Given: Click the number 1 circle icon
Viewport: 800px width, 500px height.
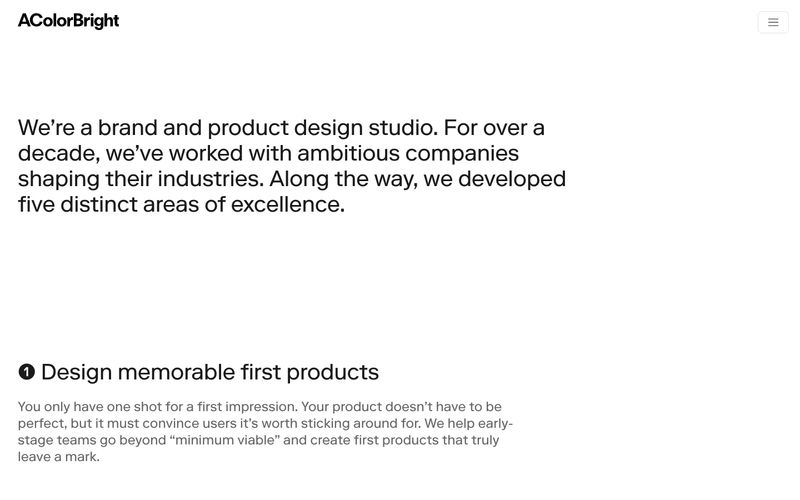Looking at the screenshot, I should [27, 372].
